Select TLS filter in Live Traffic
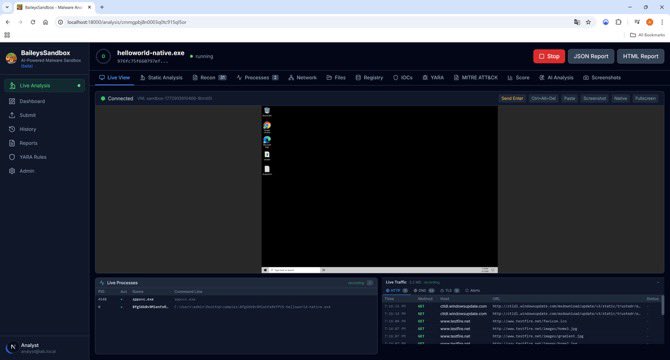Viewport: 670px width, 360px height. [450, 290]
